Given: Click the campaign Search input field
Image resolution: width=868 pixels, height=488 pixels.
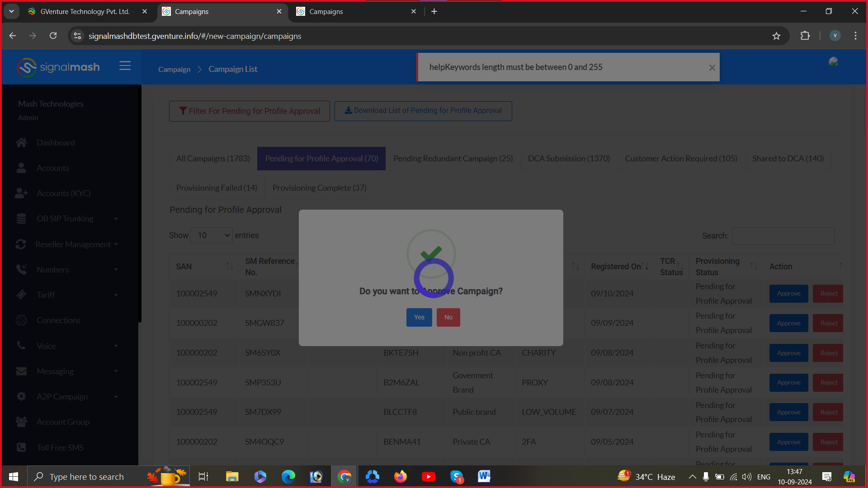Looking at the screenshot, I should (783, 236).
